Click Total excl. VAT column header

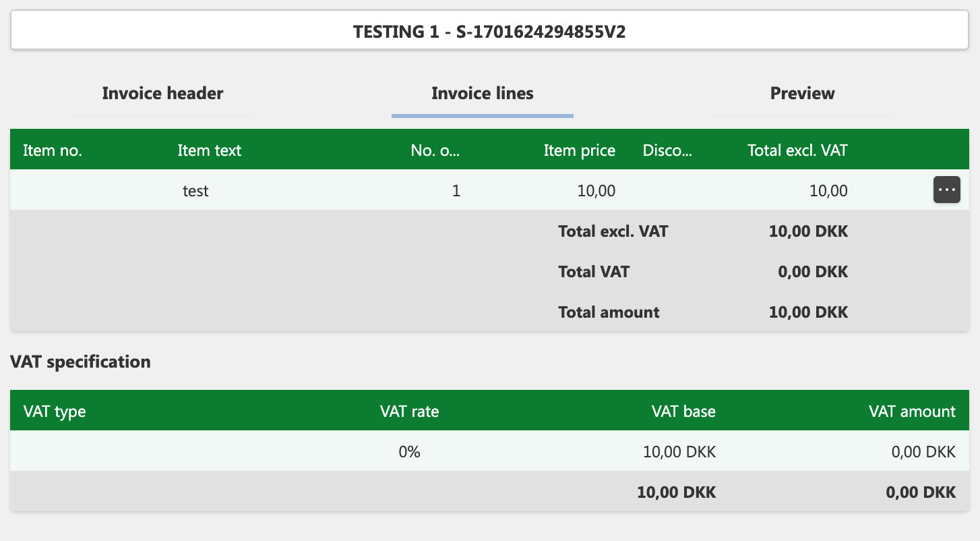[797, 150]
